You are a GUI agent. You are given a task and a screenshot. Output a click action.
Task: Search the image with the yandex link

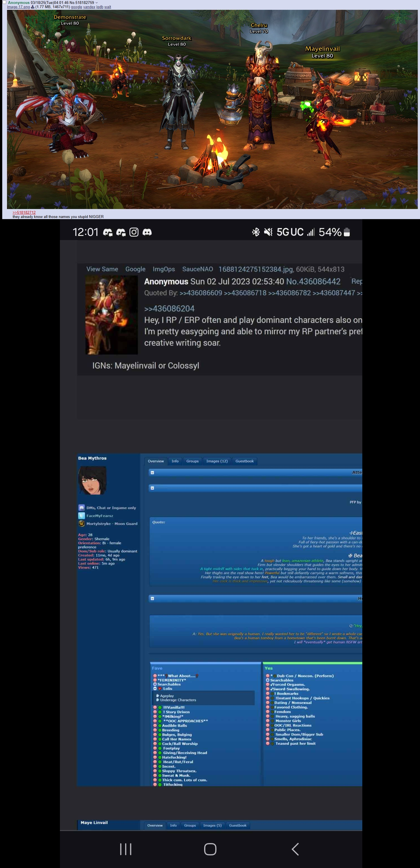pyautogui.click(x=89, y=7)
